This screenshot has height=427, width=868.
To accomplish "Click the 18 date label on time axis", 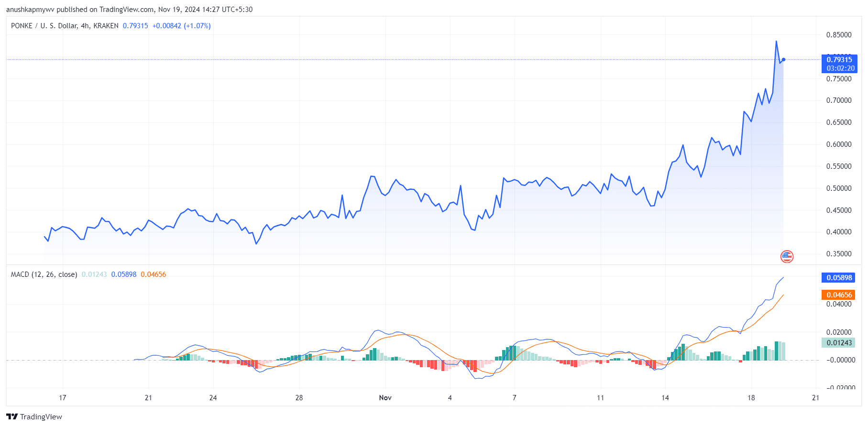I will click(751, 398).
